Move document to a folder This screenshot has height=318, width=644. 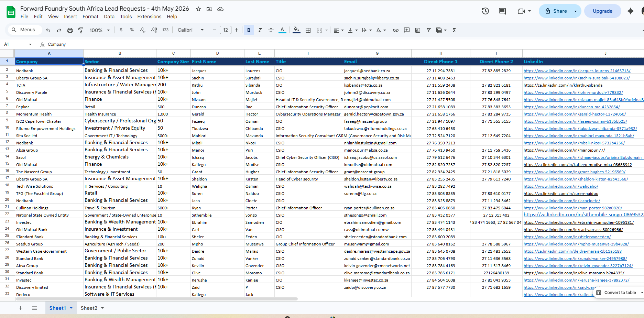point(209,9)
